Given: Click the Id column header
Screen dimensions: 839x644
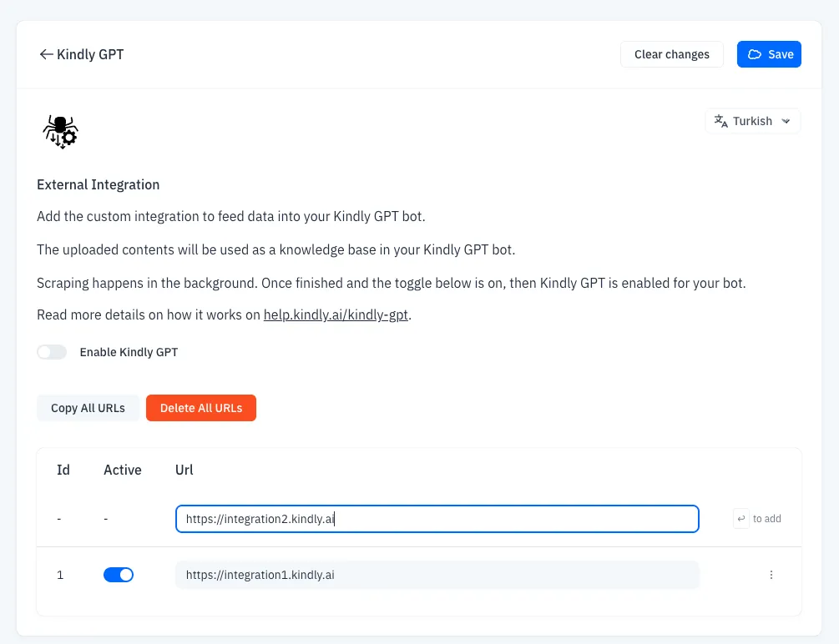Looking at the screenshot, I should 63,470.
